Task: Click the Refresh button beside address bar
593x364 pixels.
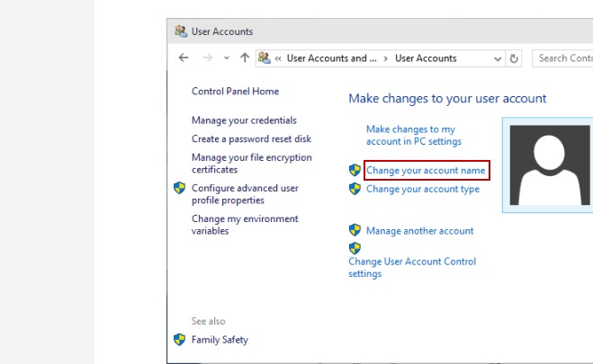Action: [x=515, y=58]
